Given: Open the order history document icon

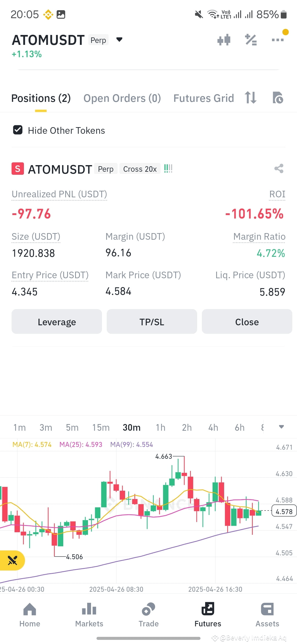Looking at the screenshot, I should pos(278,98).
